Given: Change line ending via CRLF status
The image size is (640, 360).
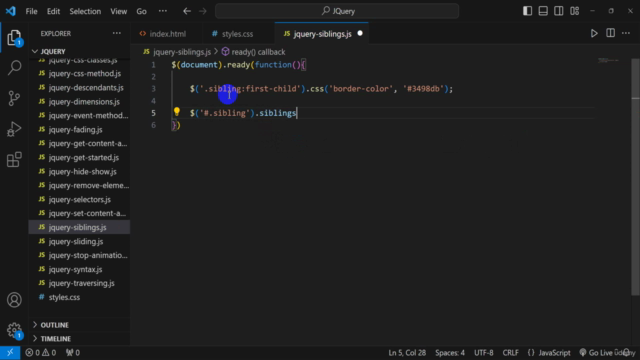Looking at the screenshot, I should point(511,353).
